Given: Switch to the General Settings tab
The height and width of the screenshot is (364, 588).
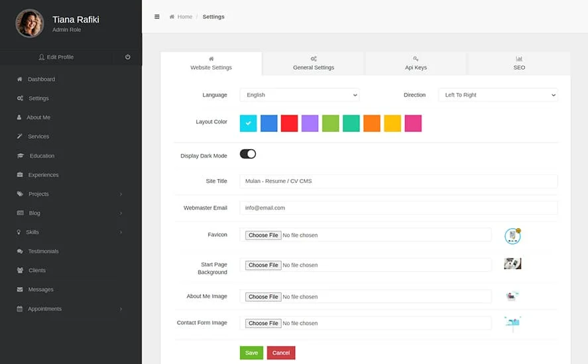Looking at the screenshot, I should pyautogui.click(x=314, y=64).
